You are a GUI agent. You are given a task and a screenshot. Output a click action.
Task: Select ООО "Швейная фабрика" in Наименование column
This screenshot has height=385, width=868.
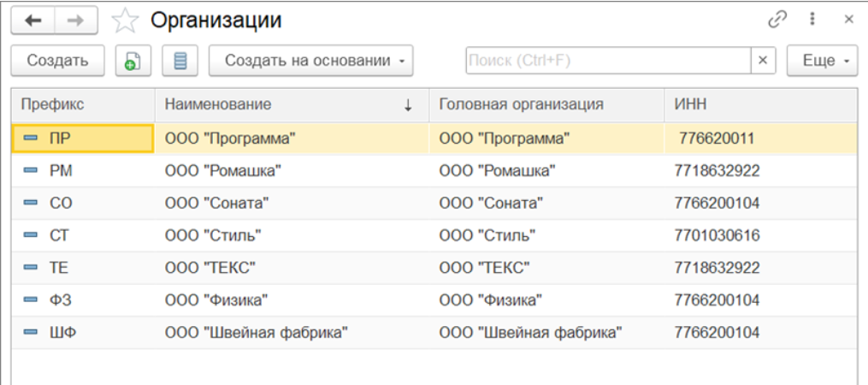point(292,332)
